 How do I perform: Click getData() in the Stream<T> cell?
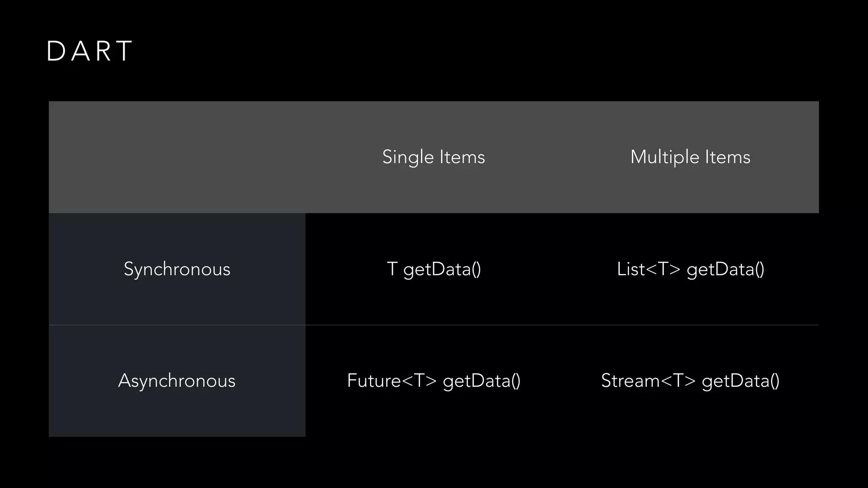[740, 380]
